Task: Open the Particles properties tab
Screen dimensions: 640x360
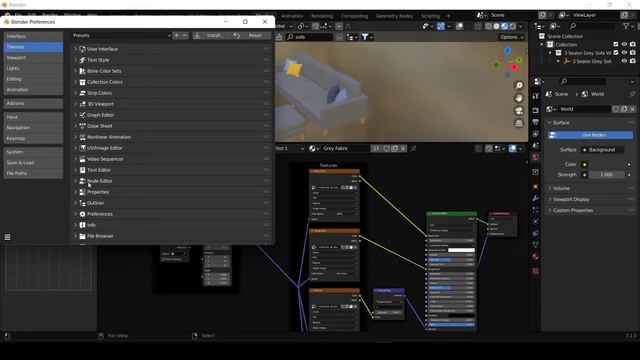Action: pyautogui.click(x=536, y=210)
